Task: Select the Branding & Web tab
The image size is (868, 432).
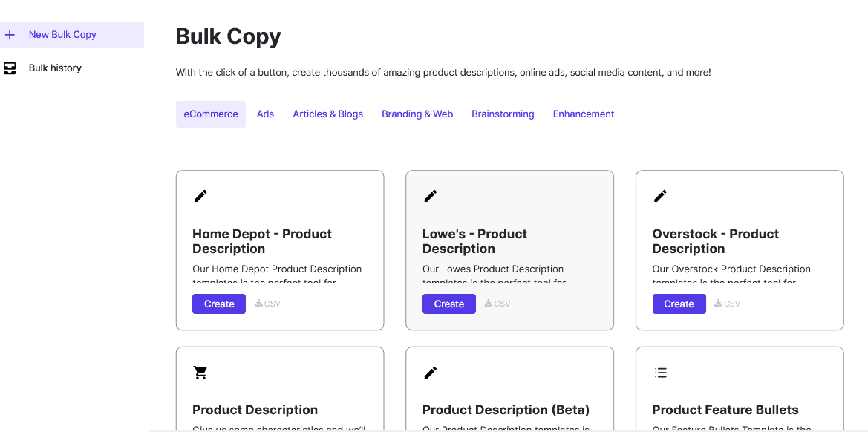Action: tap(417, 114)
